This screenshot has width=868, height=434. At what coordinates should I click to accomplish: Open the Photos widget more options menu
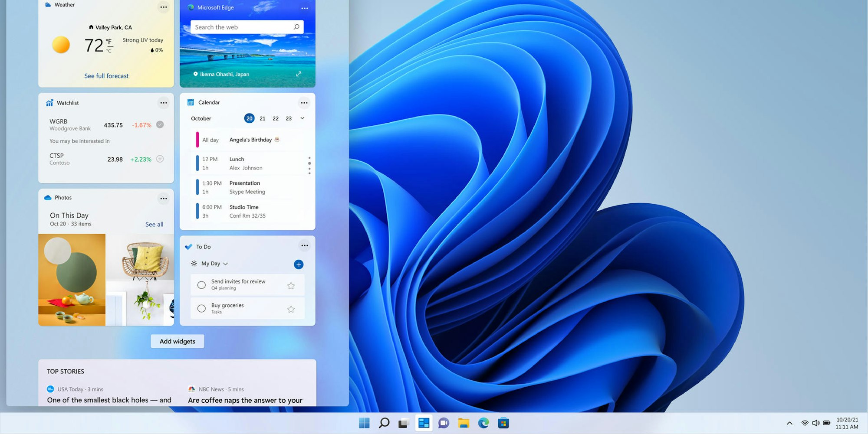(x=164, y=199)
